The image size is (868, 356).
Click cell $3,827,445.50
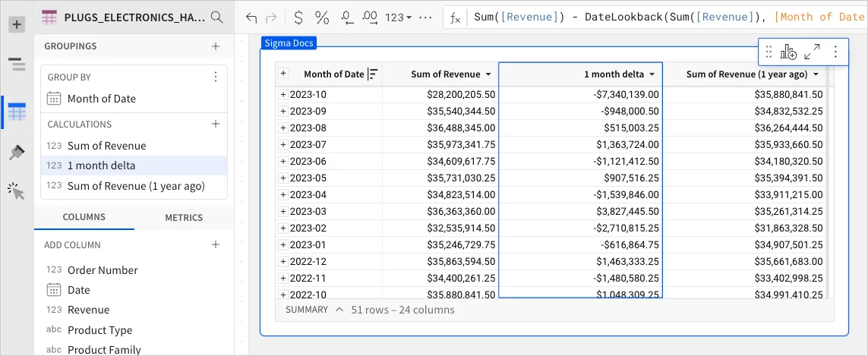point(581,211)
